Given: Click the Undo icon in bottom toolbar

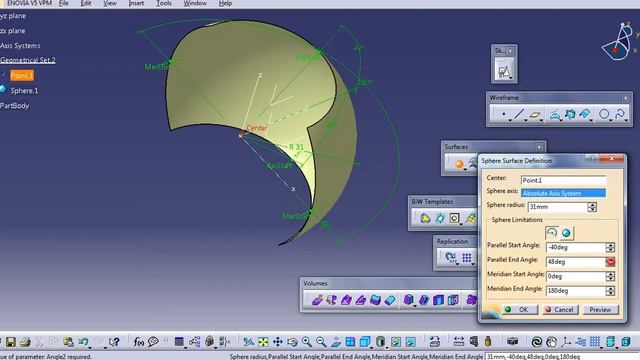Looking at the screenshot, I should (x=83, y=342).
